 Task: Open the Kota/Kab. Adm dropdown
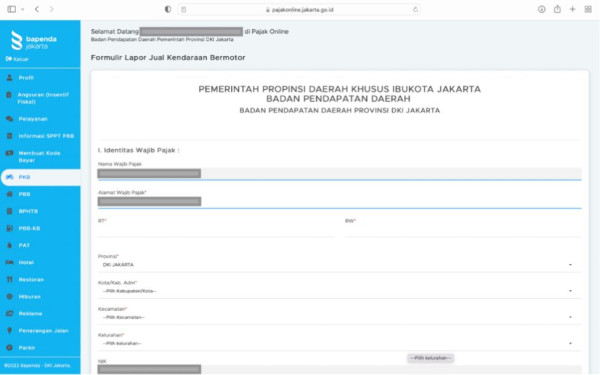pyautogui.click(x=339, y=291)
